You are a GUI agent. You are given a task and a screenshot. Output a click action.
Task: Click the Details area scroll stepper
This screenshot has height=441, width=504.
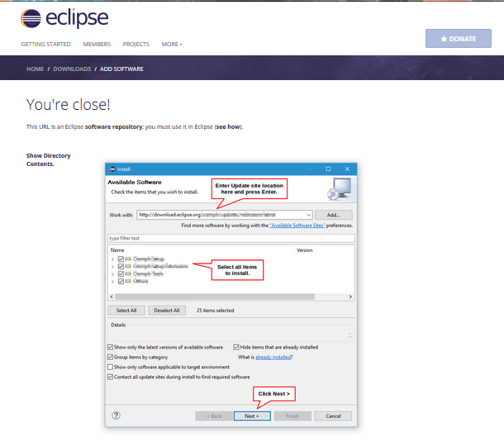pos(349,335)
